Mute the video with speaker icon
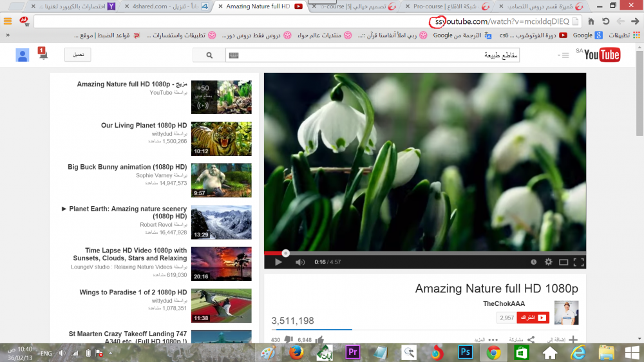644x362 pixels. (x=299, y=262)
